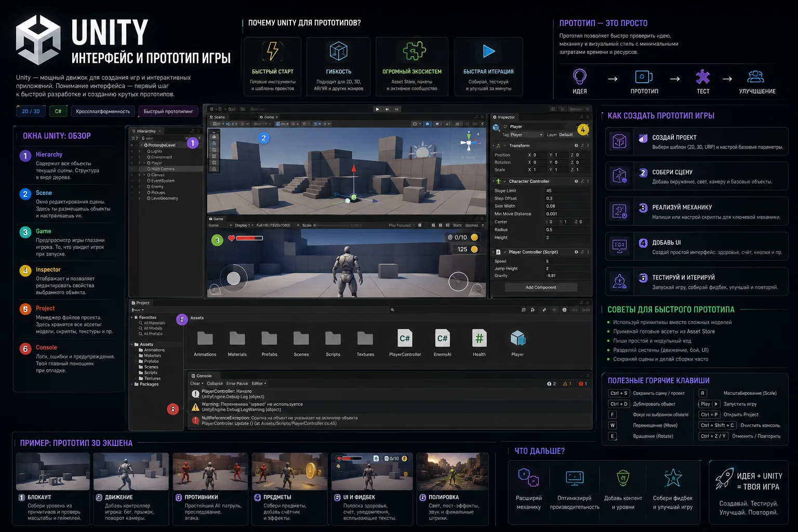Click the scene orientation gizmo in Scene view

(469, 142)
